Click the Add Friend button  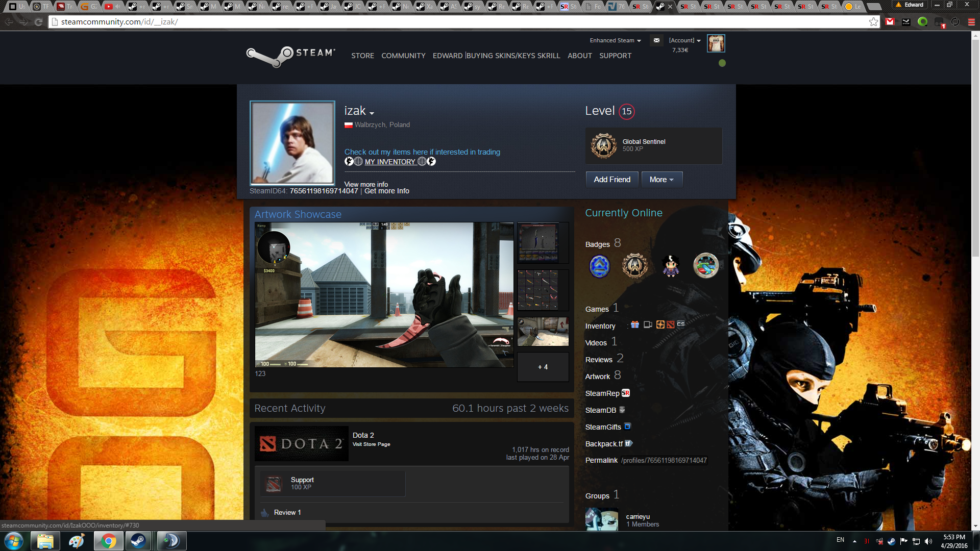click(x=612, y=180)
